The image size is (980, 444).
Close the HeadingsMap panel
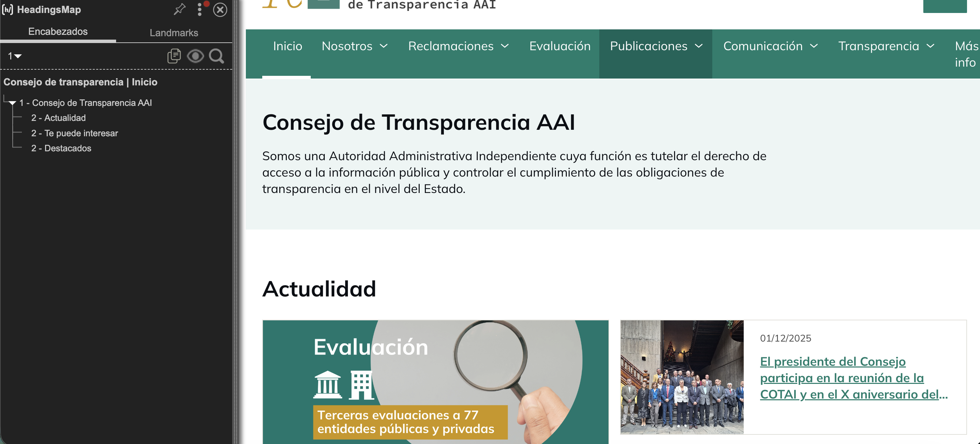pos(220,10)
